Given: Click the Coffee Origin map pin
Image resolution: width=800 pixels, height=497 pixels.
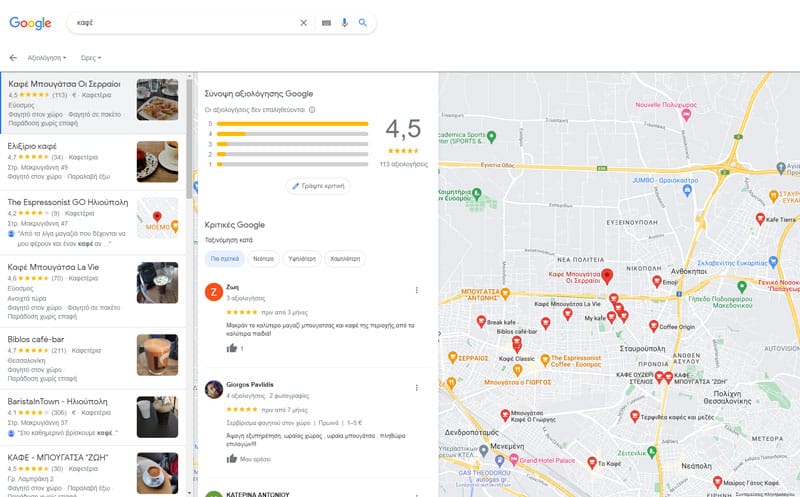Looking at the screenshot, I should click(654, 326).
